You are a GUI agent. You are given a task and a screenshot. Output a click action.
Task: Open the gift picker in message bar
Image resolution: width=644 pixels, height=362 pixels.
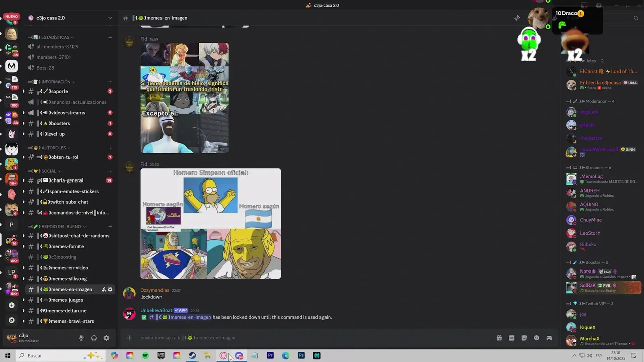(x=499, y=338)
